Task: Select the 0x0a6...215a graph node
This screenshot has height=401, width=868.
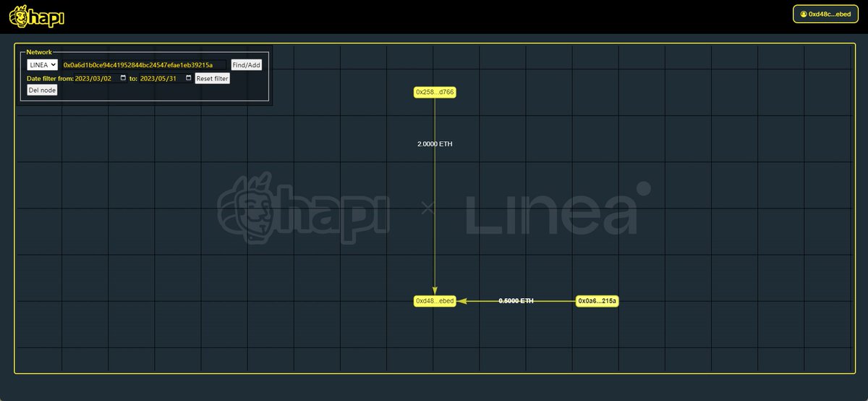Action: click(x=597, y=301)
